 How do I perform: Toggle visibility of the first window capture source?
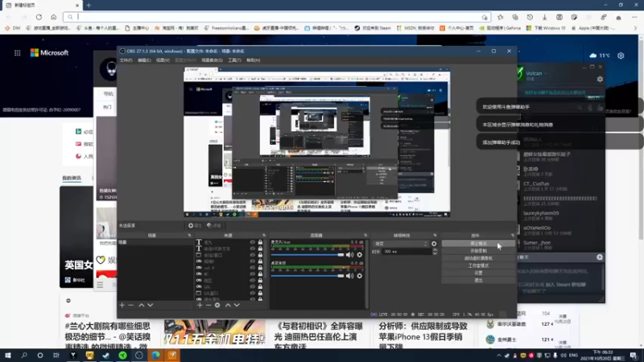tap(252, 255)
